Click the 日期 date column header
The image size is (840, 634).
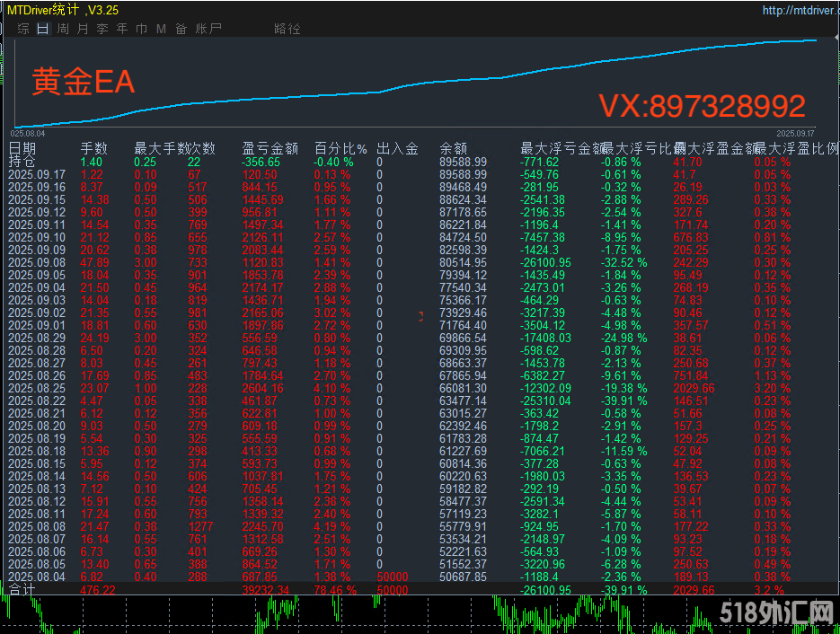click(22, 148)
